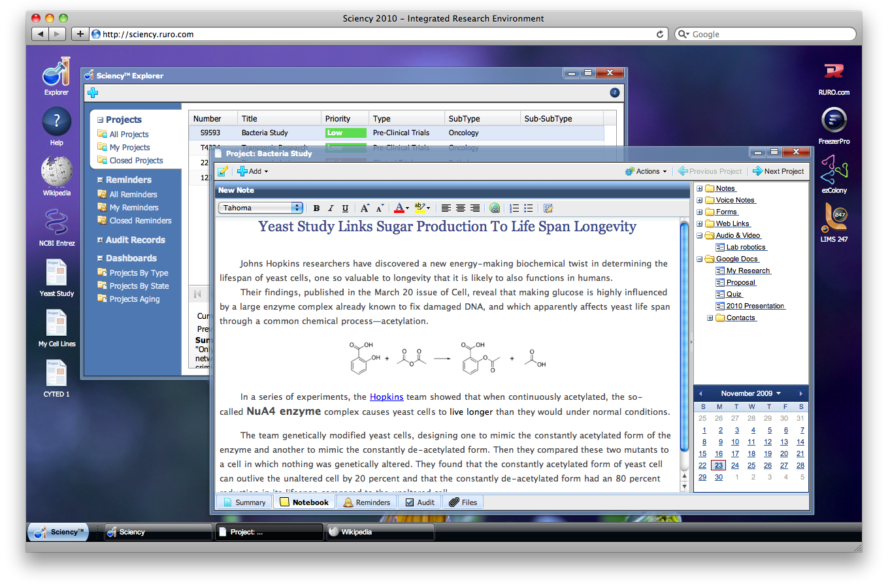Open the RURO.com desktop icon
The height and width of the screenshot is (588, 888).
(x=834, y=78)
